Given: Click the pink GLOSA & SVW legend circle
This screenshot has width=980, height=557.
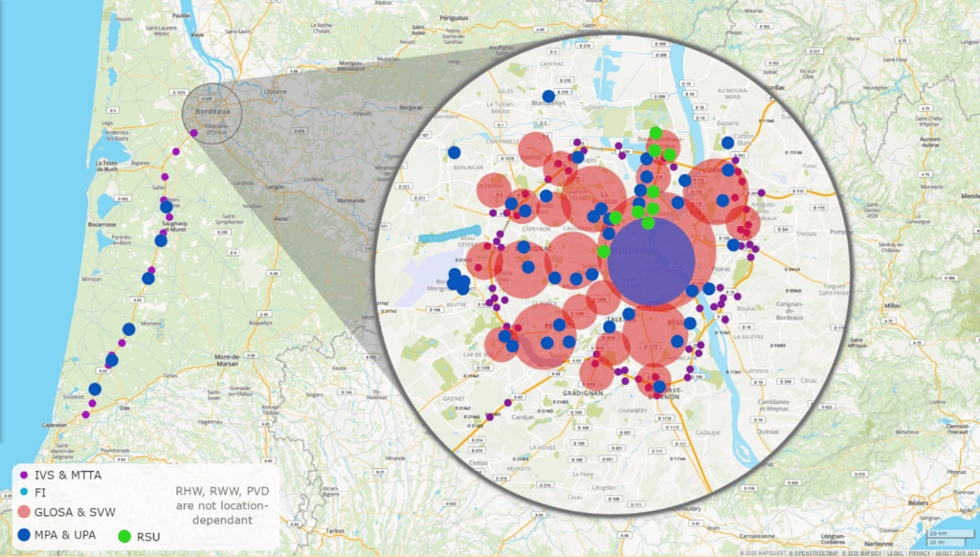Looking at the screenshot, I should click(24, 512).
